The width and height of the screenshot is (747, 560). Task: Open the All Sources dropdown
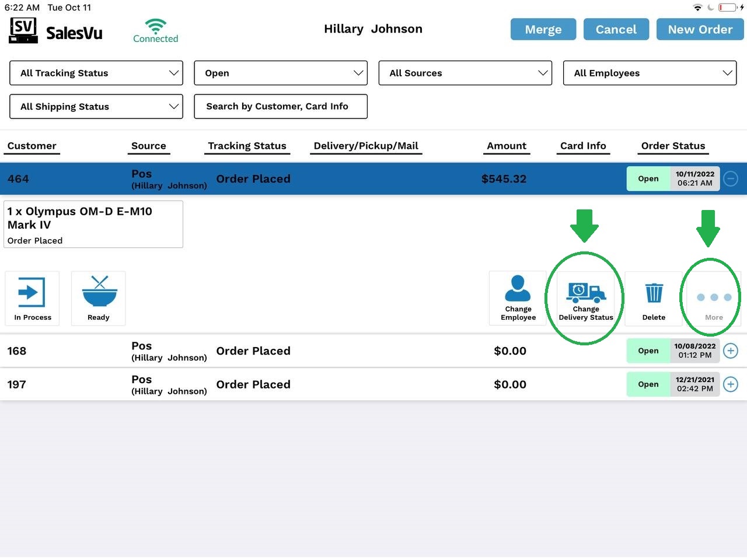(x=465, y=73)
